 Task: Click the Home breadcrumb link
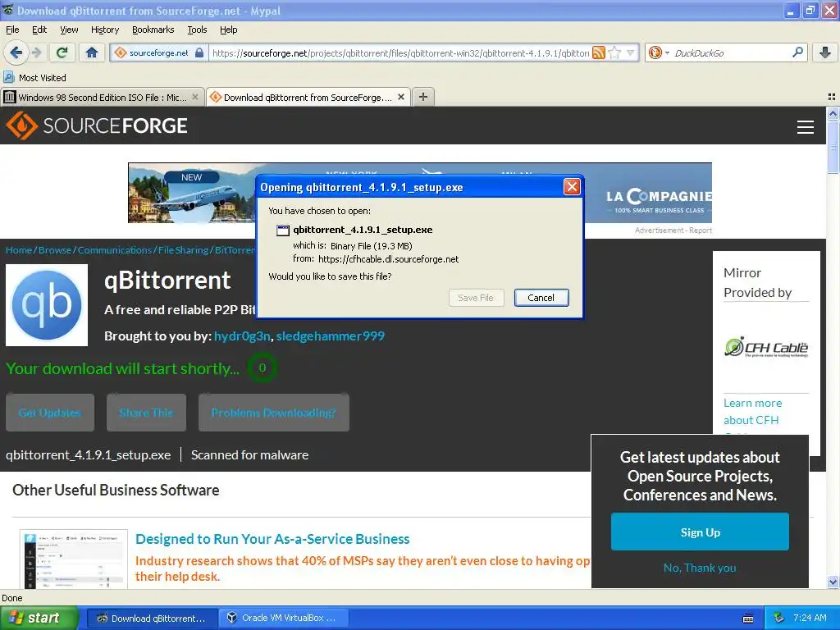[x=19, y=250]
